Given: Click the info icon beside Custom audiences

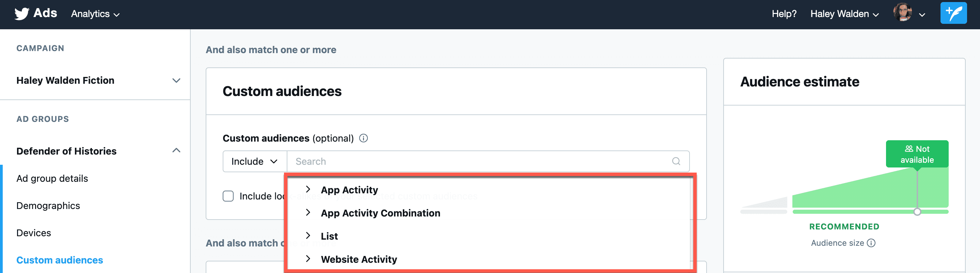Looking at the screenshot, I should click(x=363, y=138).
